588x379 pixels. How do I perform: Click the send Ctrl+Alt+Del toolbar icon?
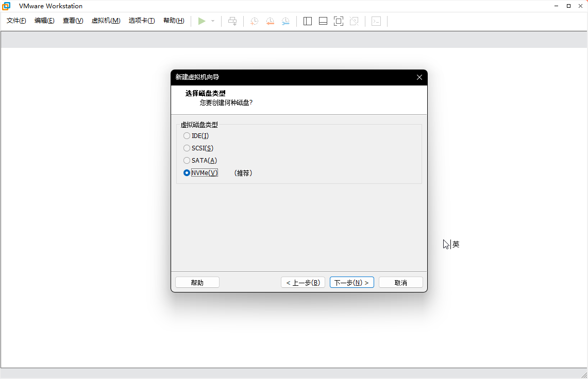(x=232, y=21)
